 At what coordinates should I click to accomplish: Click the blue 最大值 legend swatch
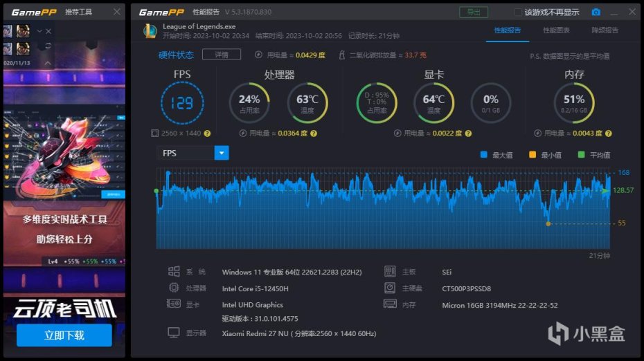484,155
